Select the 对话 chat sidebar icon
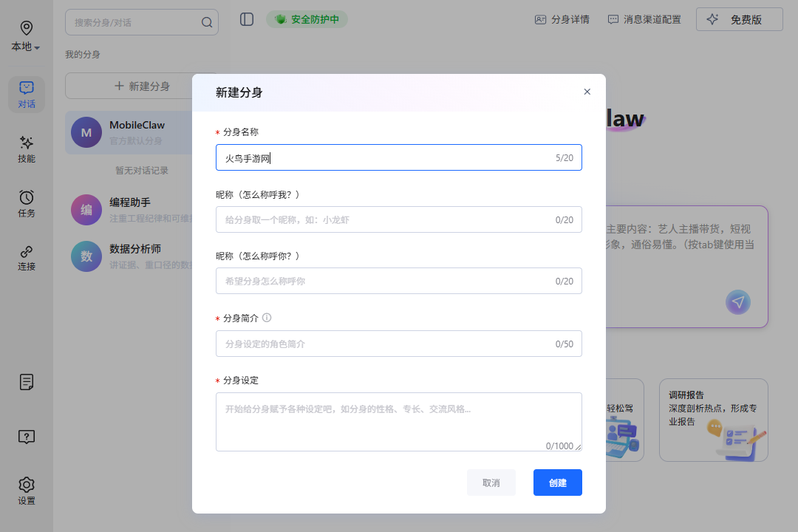 tap(27, 95)
